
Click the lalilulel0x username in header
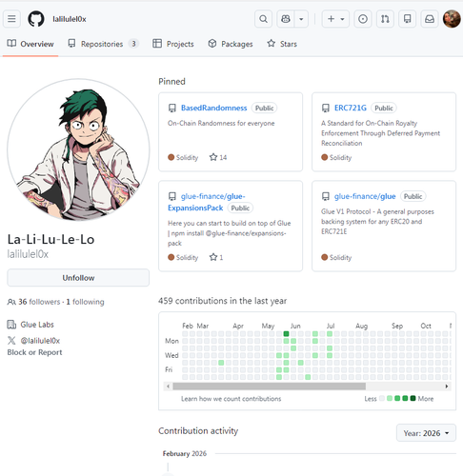point(70,19)
